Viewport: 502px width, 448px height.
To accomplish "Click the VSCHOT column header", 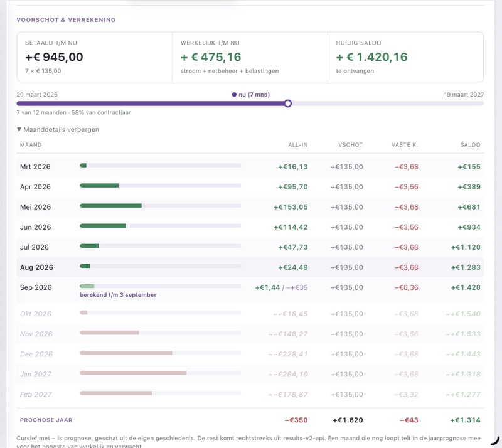I will (351, 145).
